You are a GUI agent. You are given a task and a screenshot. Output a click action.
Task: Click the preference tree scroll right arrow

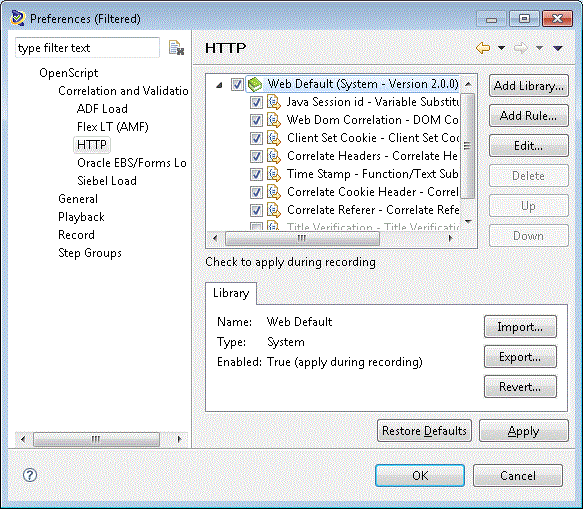tap(180, 439)
